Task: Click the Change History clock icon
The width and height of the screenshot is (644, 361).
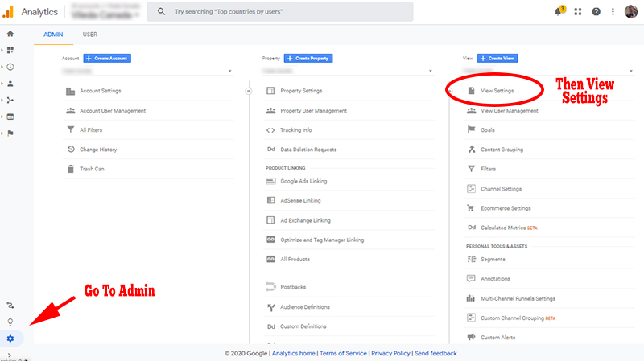Action: [71, 150]
